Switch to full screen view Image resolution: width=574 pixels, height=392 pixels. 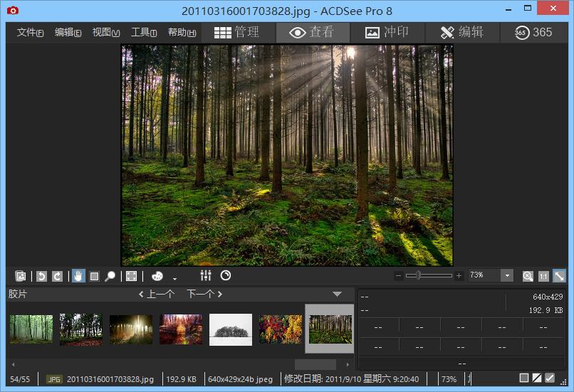[x=131, y=276]
